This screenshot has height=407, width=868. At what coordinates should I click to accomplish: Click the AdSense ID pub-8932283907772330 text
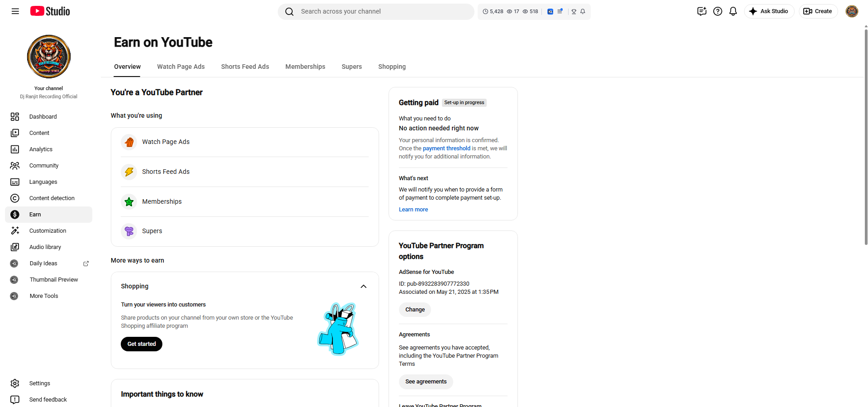tap(434, 284)
